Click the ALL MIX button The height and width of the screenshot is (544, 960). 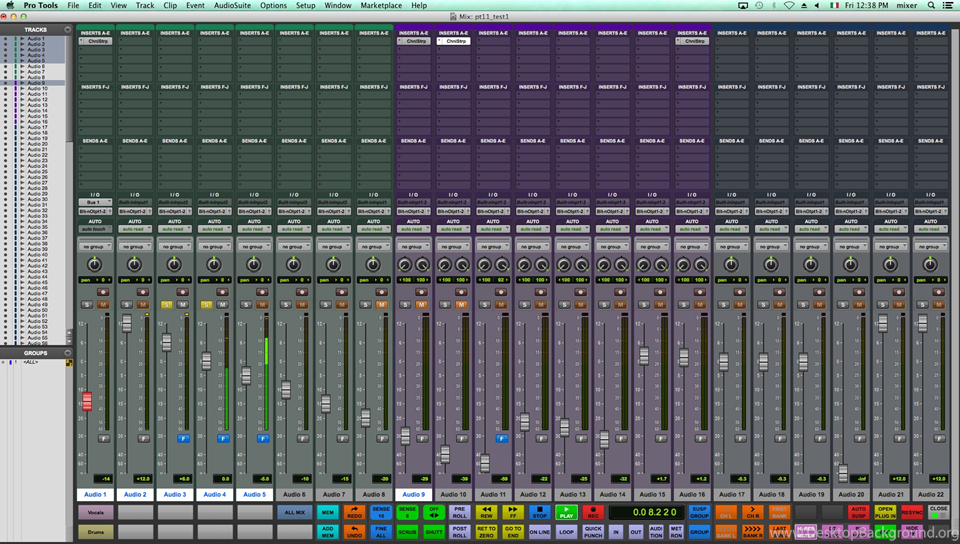(293, 512)
